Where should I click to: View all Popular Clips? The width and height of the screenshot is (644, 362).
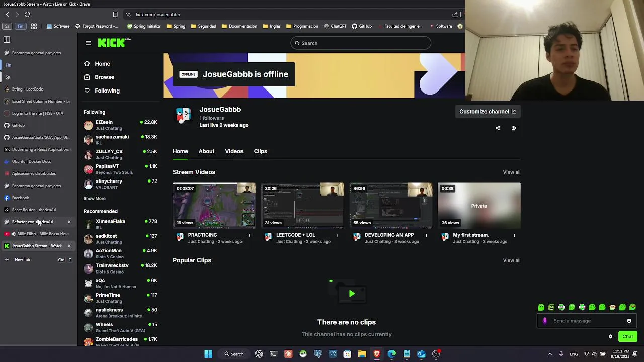(512, 260)
